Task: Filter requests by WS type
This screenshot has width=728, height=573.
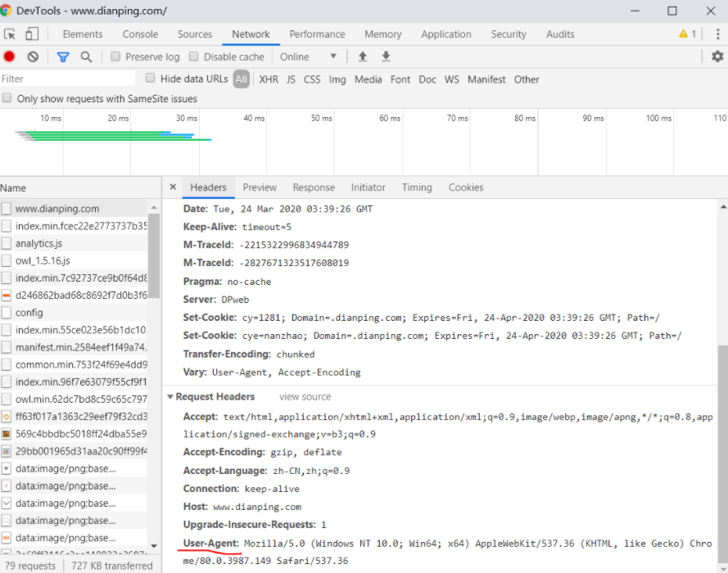Action: coord(452,79)
